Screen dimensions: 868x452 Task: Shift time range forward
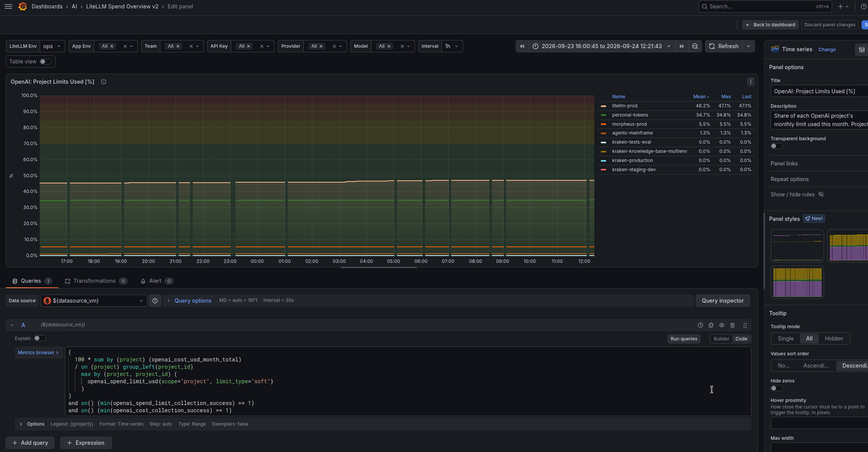click(x=682, y=46)
